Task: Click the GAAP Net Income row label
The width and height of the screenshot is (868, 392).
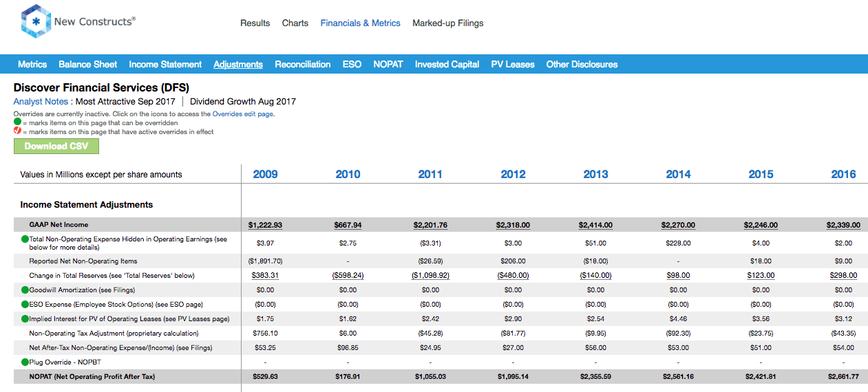Action: [x=59, y=225]
